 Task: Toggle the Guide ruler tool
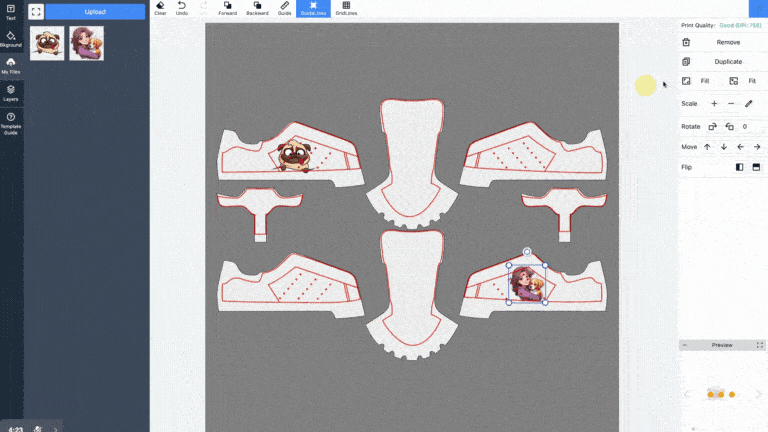click(x=285, y=8)
